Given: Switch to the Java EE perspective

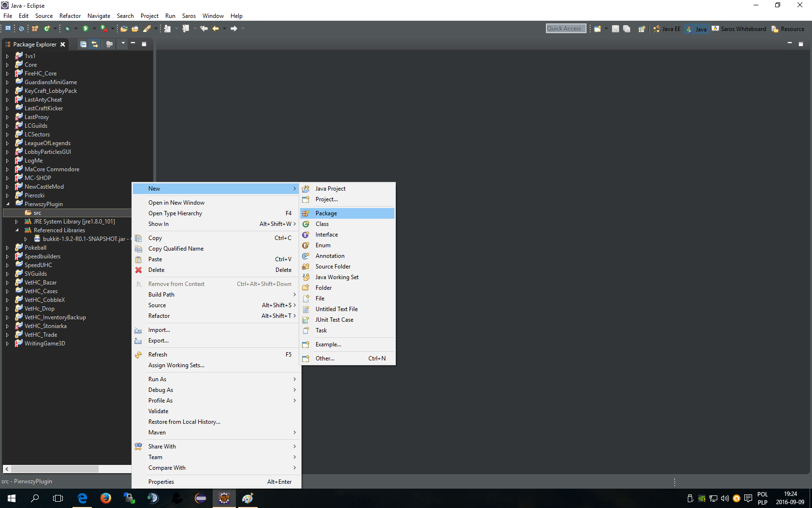Looking at the screenshot, I should (667, 29).
